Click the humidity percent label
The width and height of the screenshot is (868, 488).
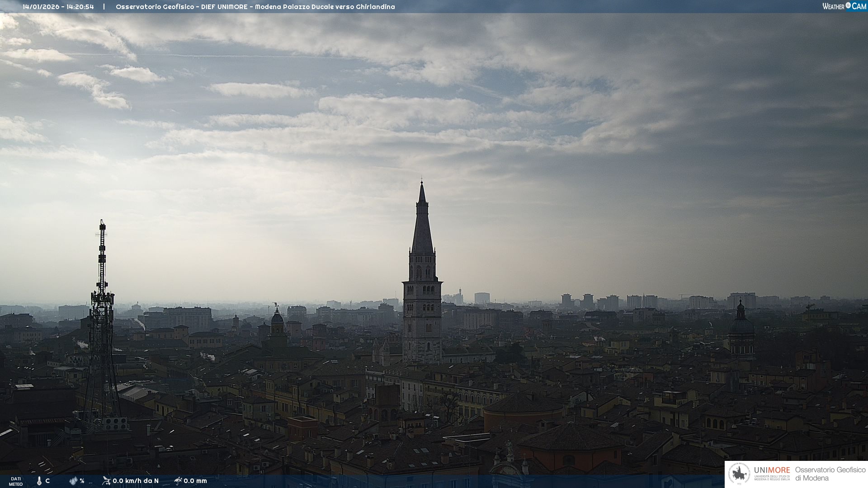pos(82,481)
